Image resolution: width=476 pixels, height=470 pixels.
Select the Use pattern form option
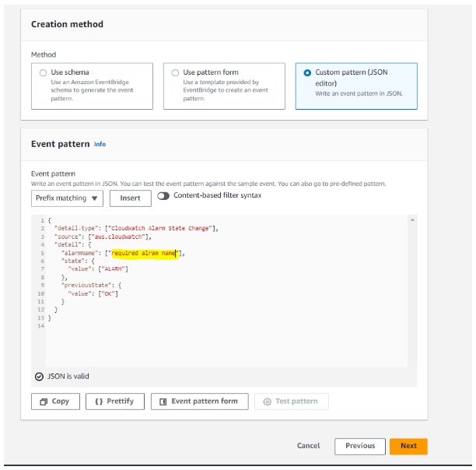pyautogui.click(x=224, y=86)
